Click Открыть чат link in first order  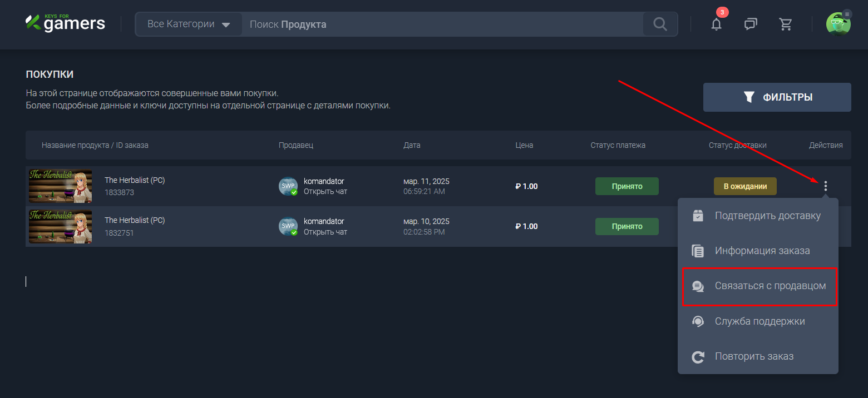coord(325,192)
